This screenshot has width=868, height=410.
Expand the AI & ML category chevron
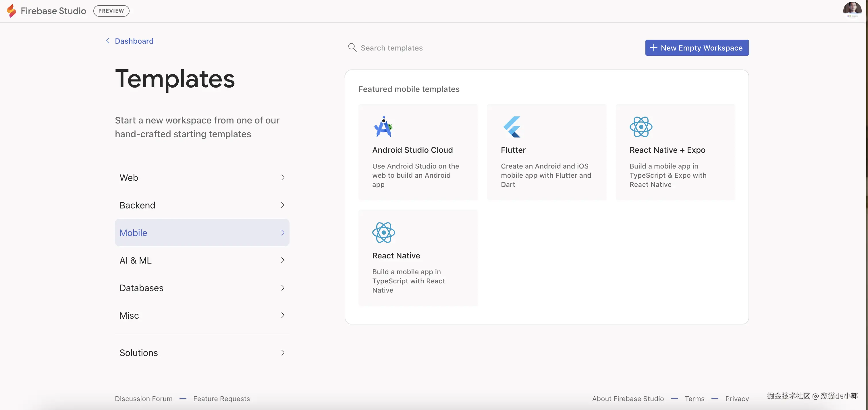coord(283,260)
